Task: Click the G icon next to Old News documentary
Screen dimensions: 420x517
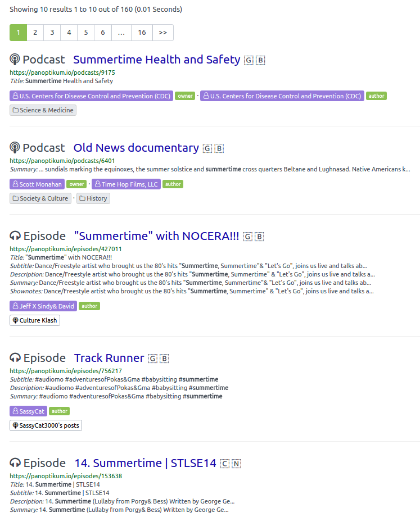Action: 207,148
